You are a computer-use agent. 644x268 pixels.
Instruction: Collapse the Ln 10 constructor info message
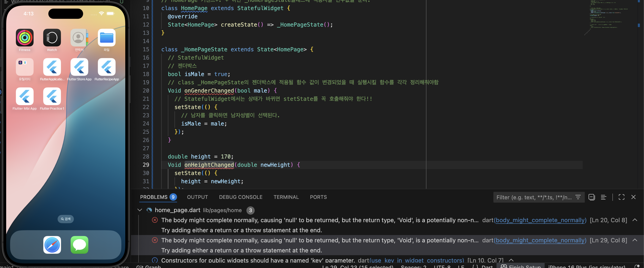(511, 260)
